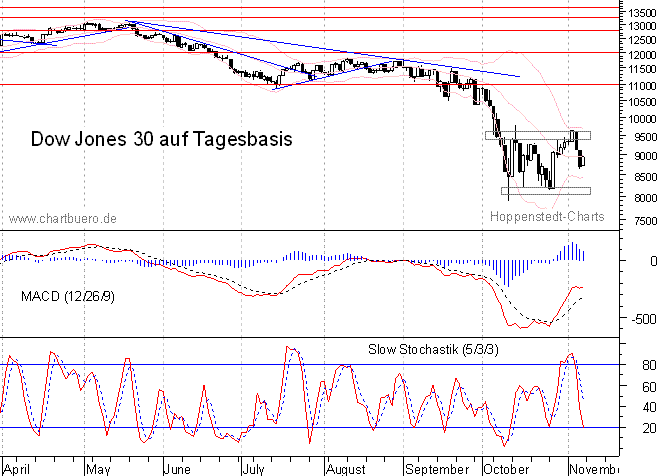Click the 0 value on MACD axis
The height and width of the screenshot is (476, 660).
653,261
